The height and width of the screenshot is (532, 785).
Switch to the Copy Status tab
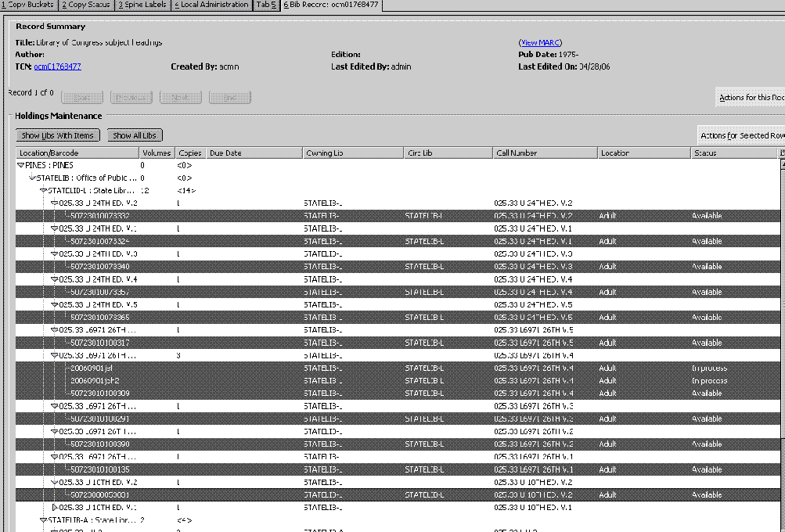pyautogui.click(x=85, y=5)
